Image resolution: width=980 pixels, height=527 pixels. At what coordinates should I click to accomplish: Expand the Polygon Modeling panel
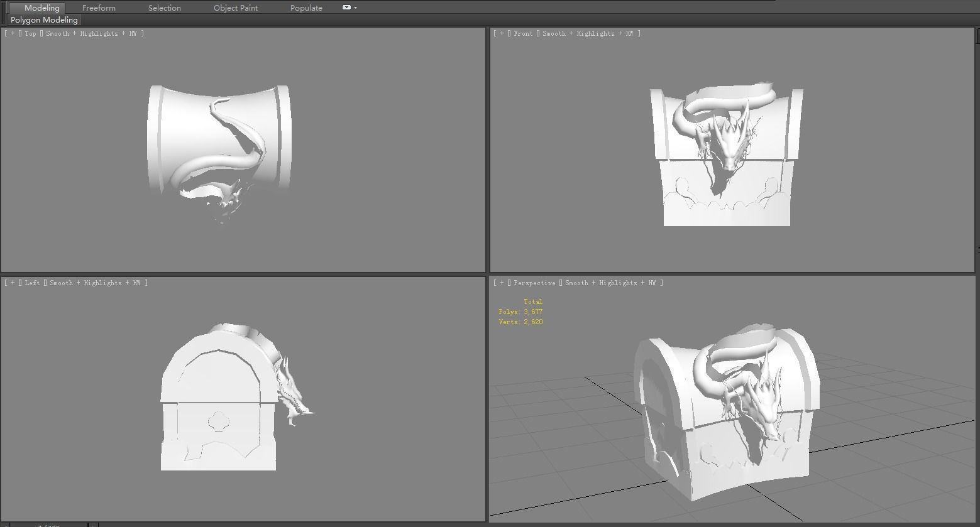[x=44, y=20]
